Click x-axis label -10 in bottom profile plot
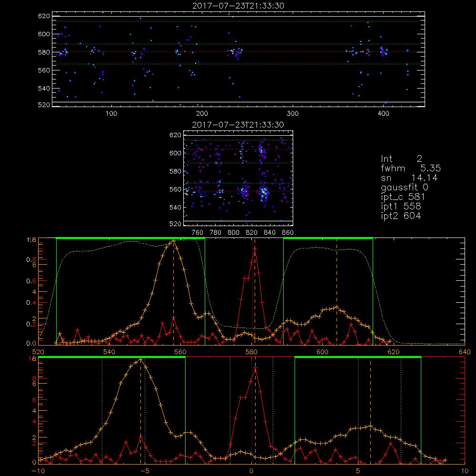 pyautogui.click(x=38, y=471)
